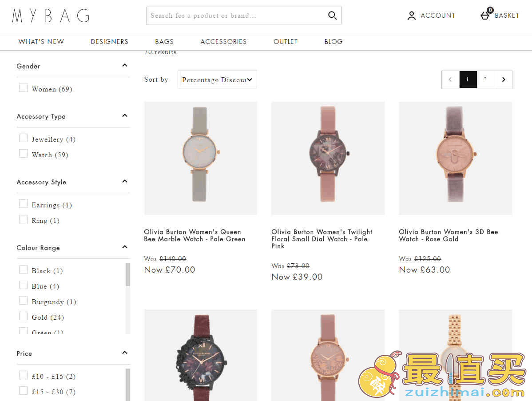The width and height of the screenshot is (532, 401).
Task: Click Queen Bee Marble Watch product image
Action: [x=201, y=158]
